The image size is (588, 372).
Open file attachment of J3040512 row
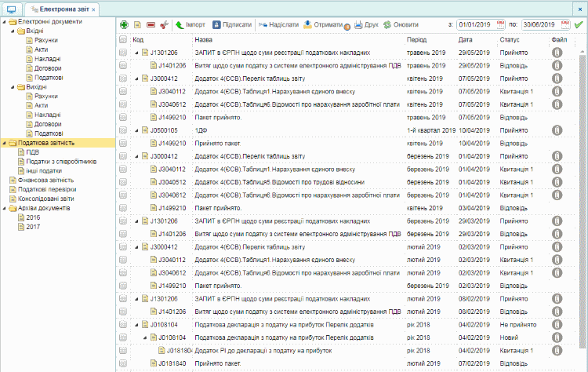click(557, 182)
